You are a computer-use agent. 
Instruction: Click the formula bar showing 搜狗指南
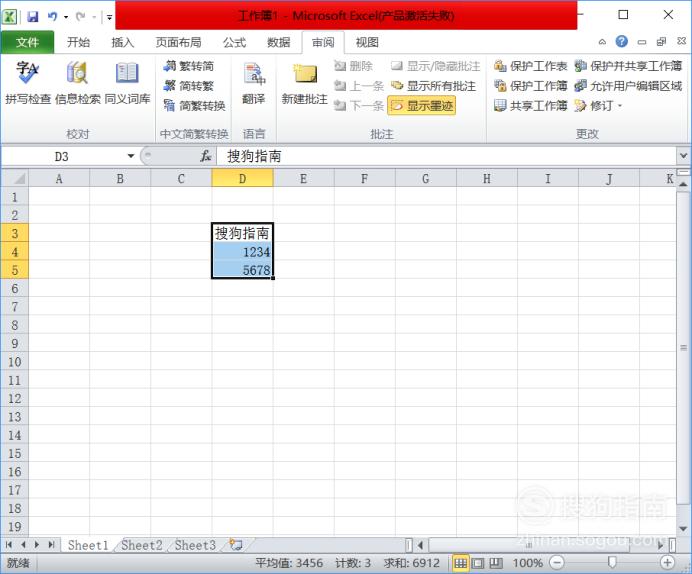point(446,156)
